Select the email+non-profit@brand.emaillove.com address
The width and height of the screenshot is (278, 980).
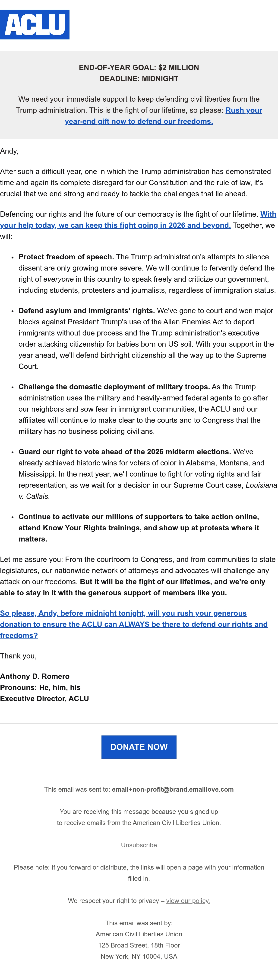[173, 789]
